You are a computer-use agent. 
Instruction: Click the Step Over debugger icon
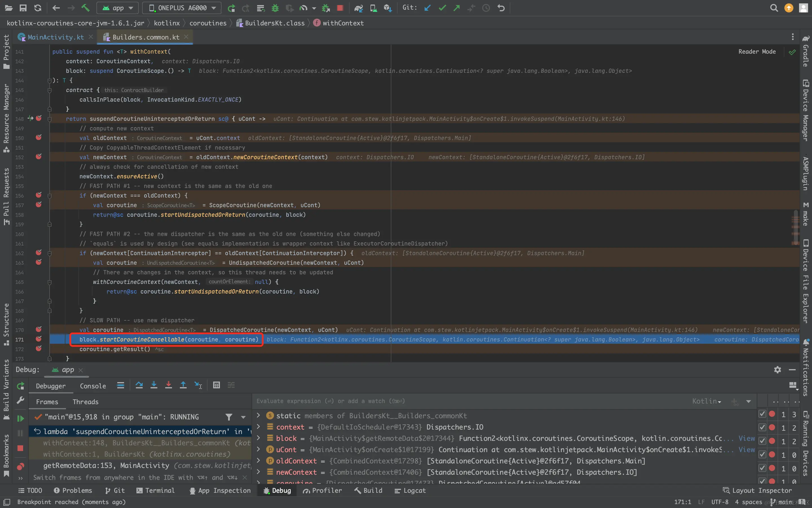point(139,385)
